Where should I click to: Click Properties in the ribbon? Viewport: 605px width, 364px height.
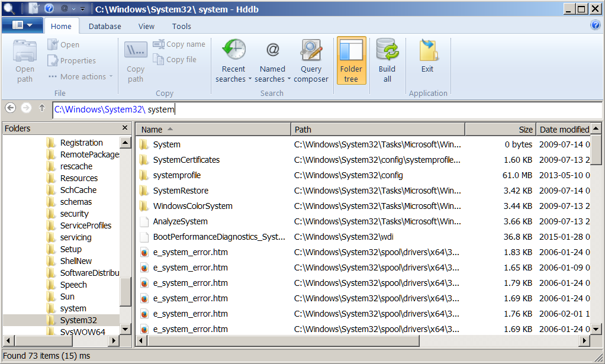point(72,60)
